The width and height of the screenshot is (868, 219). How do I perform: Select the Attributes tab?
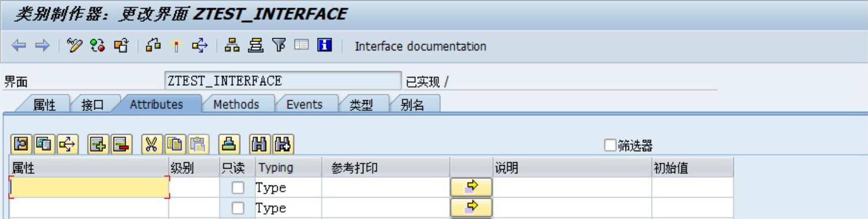tap(156, 104)
